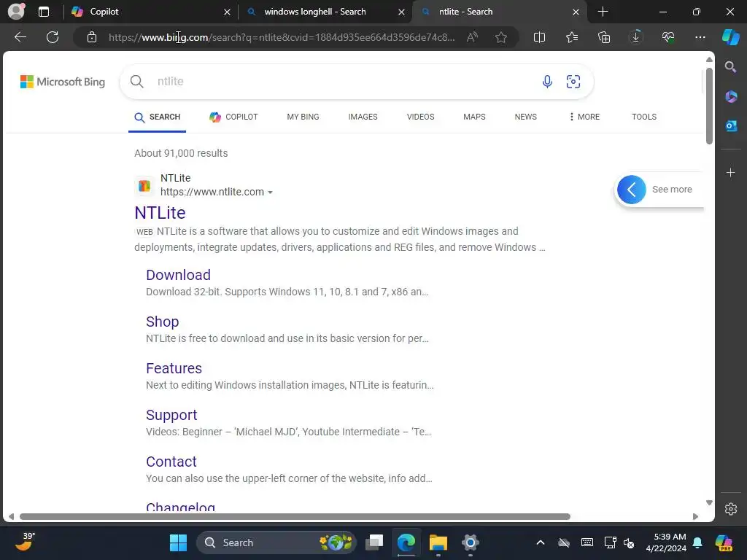Close the windows longhell Search tab

pyautogui.click(x=401, y=12)
